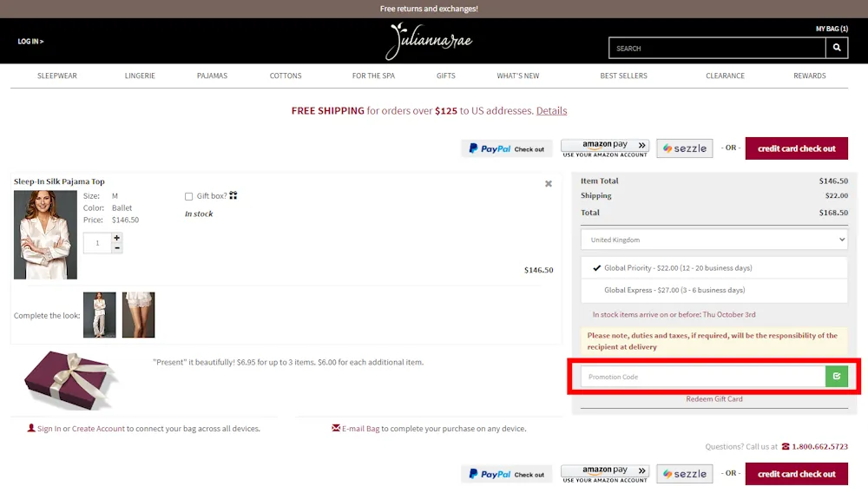This screenshot has height=493, width=868.
Task: Open the FOR THE SPA menu
Action: pos(373,76)
